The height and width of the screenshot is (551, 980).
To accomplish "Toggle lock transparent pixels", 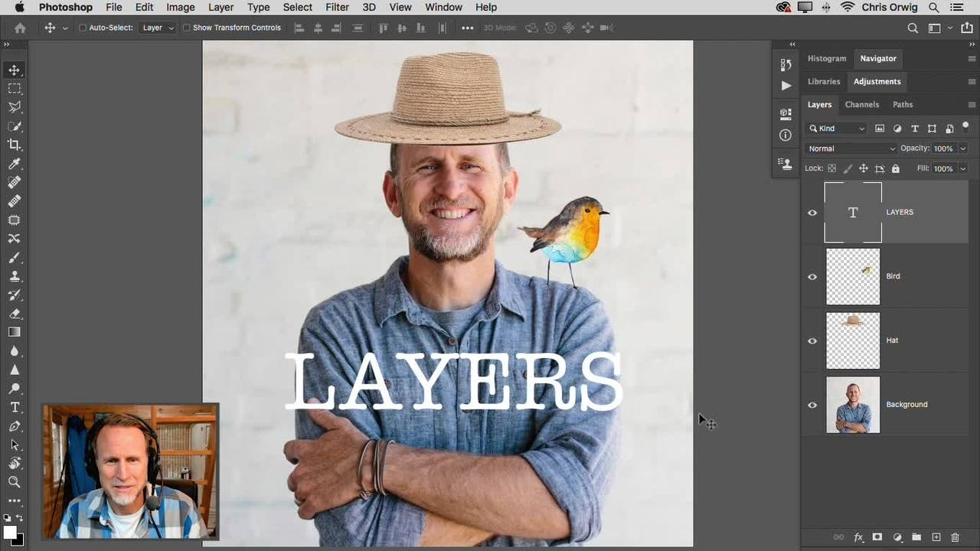I will (832, 168).
